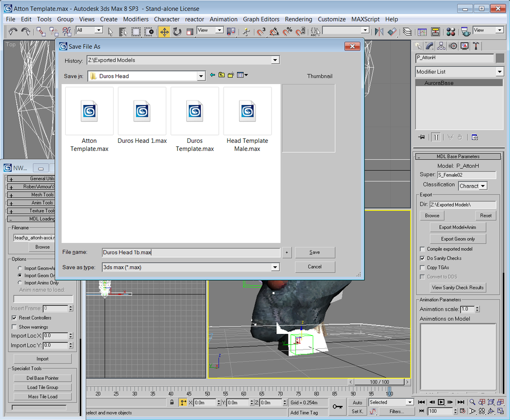Collapse the MDL Base Parameters rollout
The width and height of the screenshot is (510, 420).
[458, 156]
